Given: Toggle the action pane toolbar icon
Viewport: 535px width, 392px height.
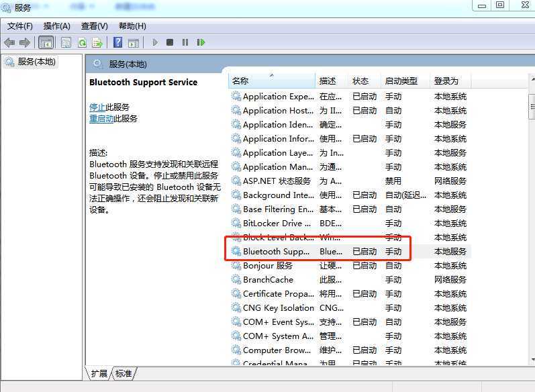Looking at the screenshot, I should pyautogui.click(x=134, y=43).
